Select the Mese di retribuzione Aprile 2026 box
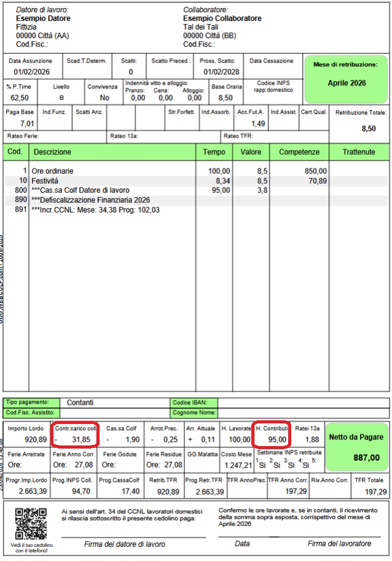 pyautogui.click(x=347, y=78)
